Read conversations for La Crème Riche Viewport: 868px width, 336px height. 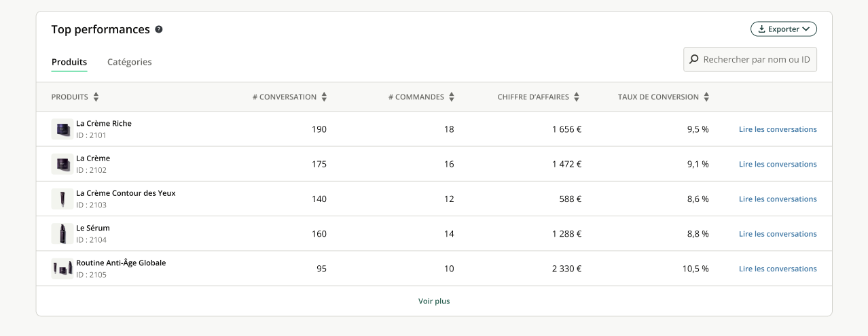778,129
